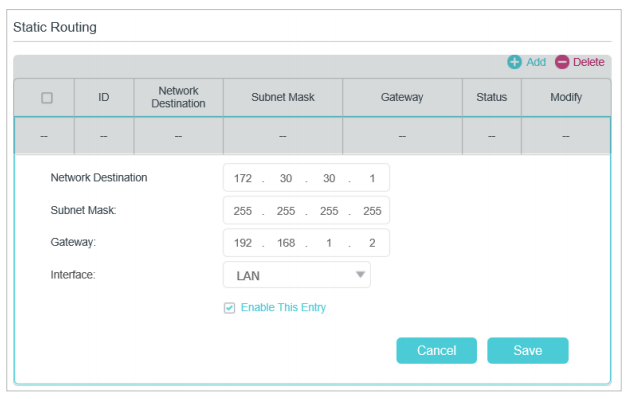Click the green plus Add icon
This screenshot has width=629, height=399.
click(514, 62)
